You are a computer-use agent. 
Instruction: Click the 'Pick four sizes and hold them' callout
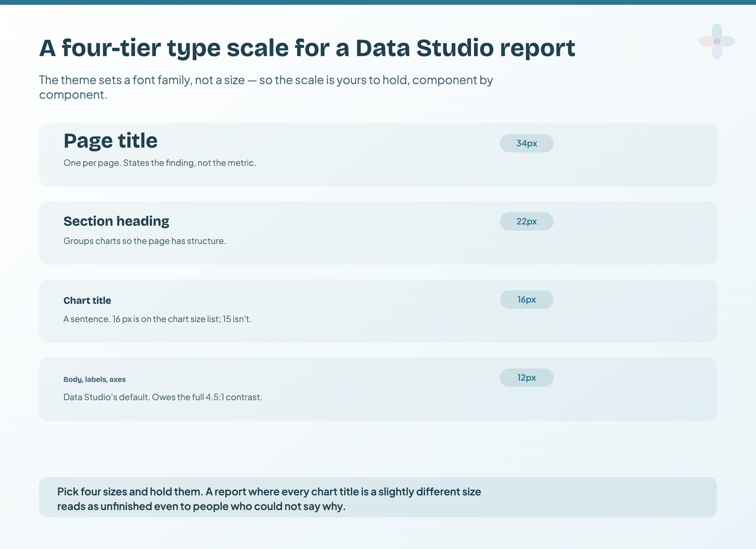(378, 497)
